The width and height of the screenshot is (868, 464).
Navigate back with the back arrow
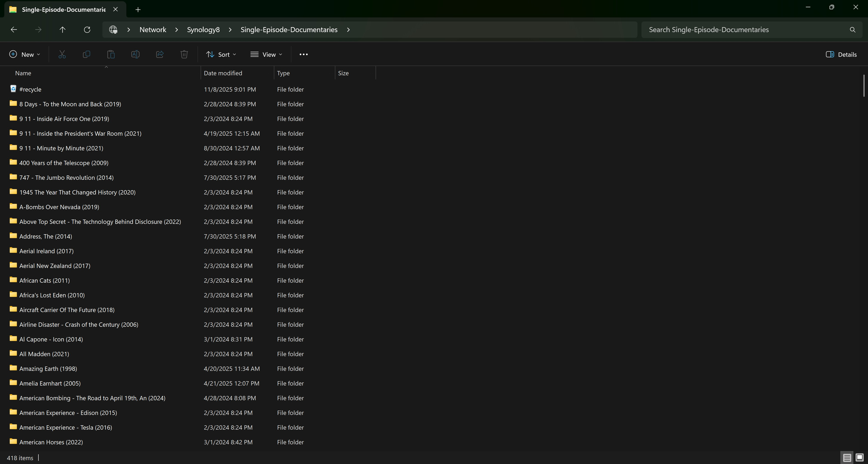click(x=14, y=30)
